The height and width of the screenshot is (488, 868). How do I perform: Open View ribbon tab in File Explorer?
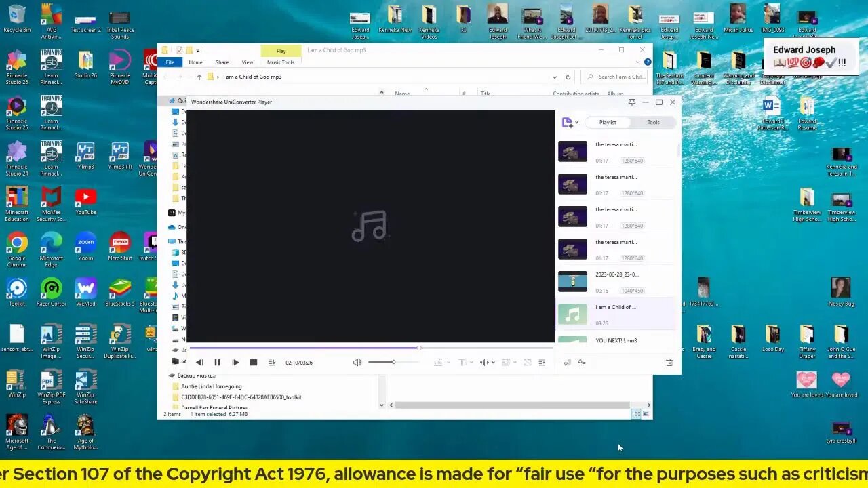coord(248,62)
